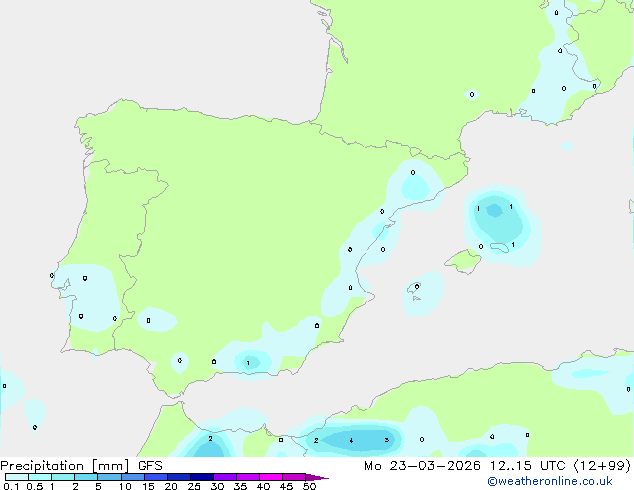The width and height of the screenshot is (634, 490).
Task: Click the 10–15 mm legend swatch
Action: [133, 477]
